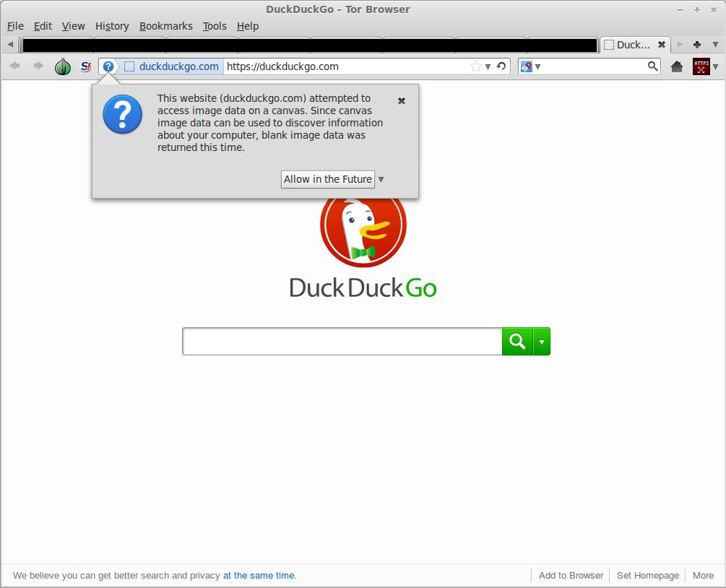
Task: Click the duckduckgo.com site identity box
Action: [172, 66]
